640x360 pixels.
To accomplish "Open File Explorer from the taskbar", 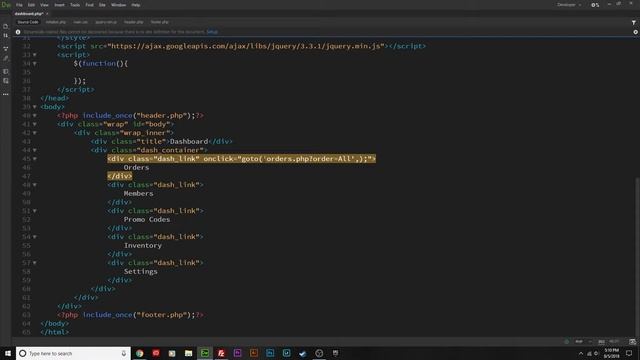I will [x=188, y=353].
